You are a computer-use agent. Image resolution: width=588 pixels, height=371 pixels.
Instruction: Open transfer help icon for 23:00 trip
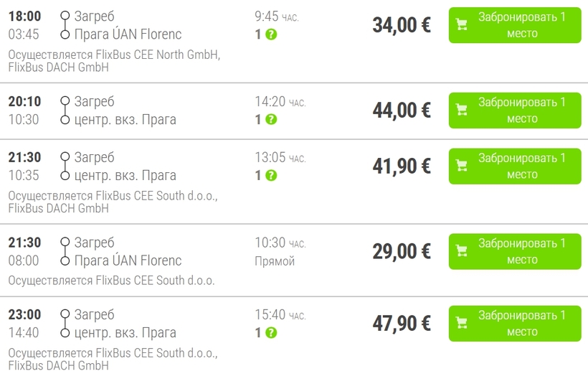[271, 333]
